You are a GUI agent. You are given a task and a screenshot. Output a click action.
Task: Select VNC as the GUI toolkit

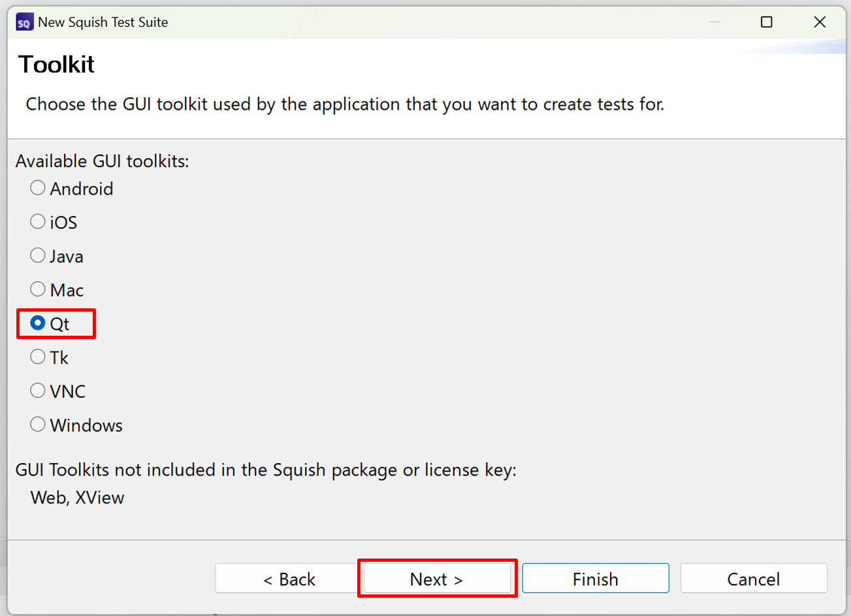[x=38, y=391]
